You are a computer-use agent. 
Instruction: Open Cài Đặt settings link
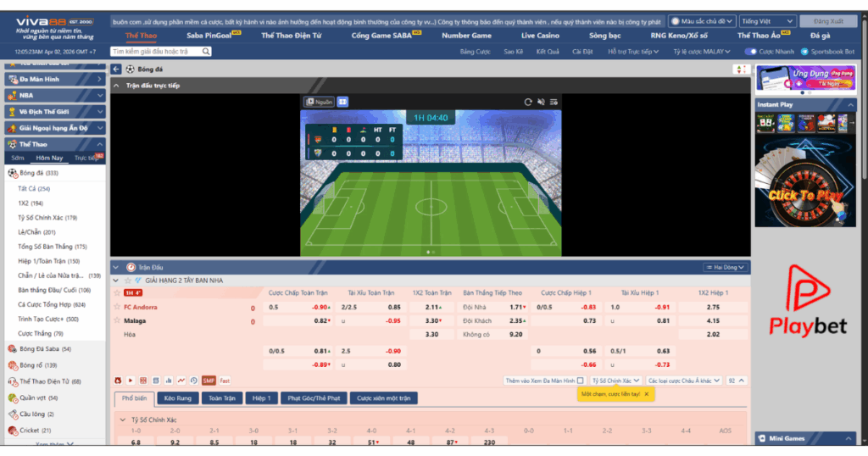pyautogui.click(x=582, y=52)
